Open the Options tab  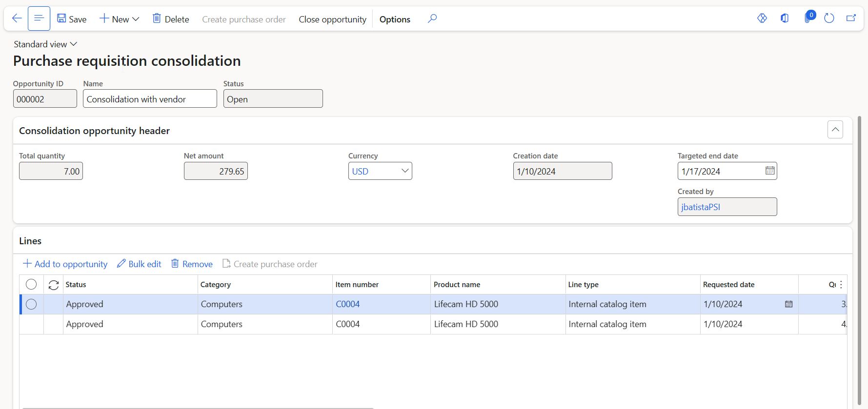pyautogui.click(x=395, y=19)
